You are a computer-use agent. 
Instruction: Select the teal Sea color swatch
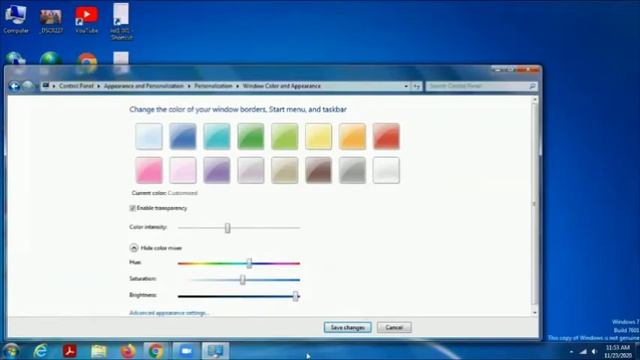[217, 136]
